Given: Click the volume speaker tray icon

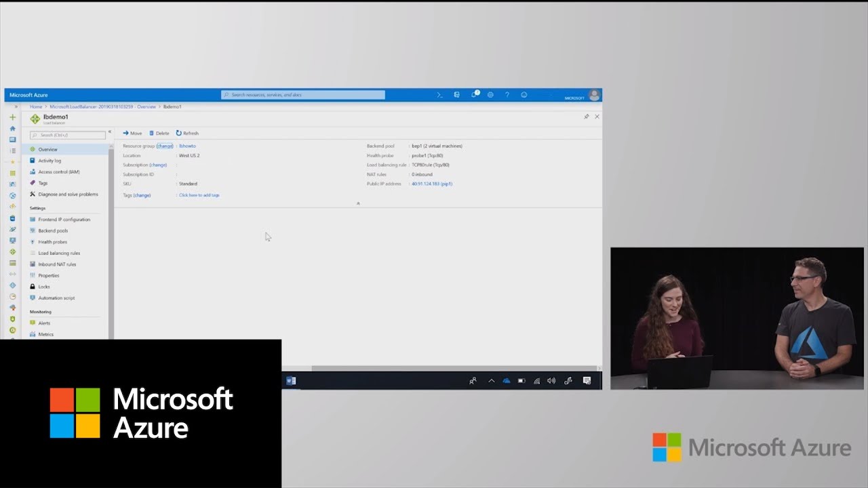Looking at the screenshot, I should tap(551, 381).
